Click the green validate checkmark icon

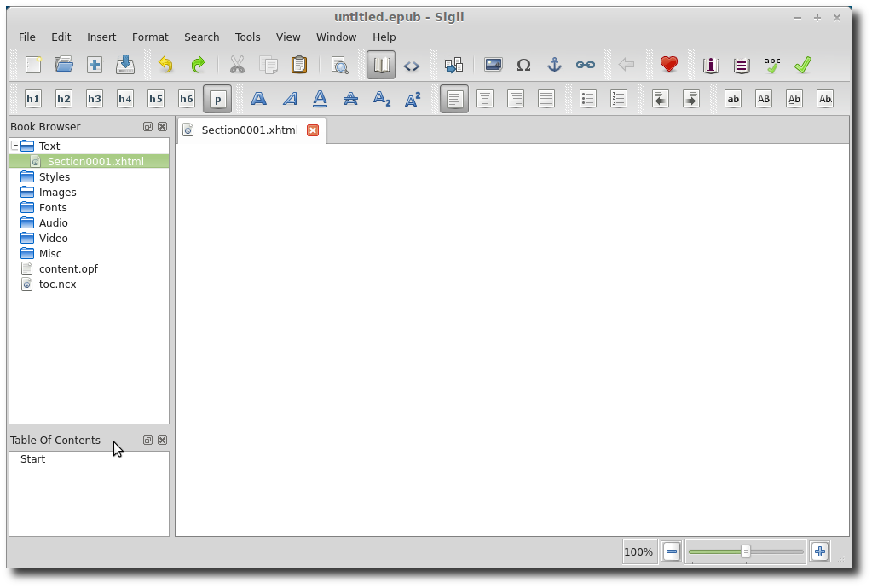click(x=803, y=65)
